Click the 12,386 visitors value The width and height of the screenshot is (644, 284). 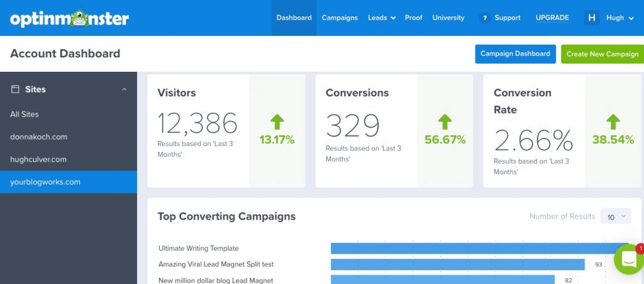click(x=197, y=123)
